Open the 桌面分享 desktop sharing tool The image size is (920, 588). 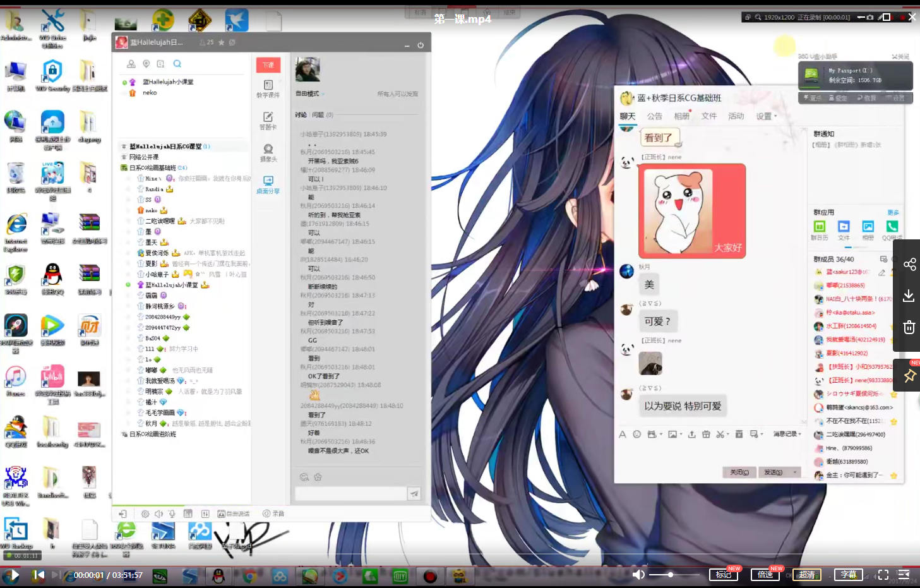[268, 184]
